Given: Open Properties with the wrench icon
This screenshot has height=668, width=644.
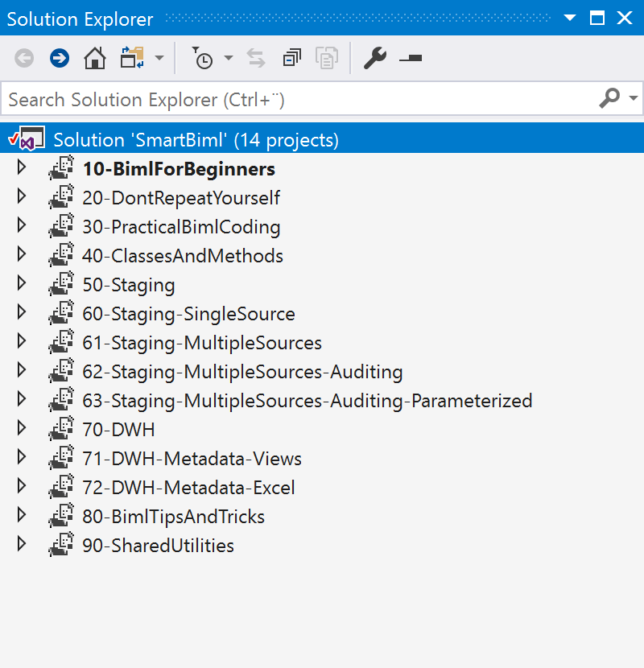Looking at the screenshot, I should point(374,58).
